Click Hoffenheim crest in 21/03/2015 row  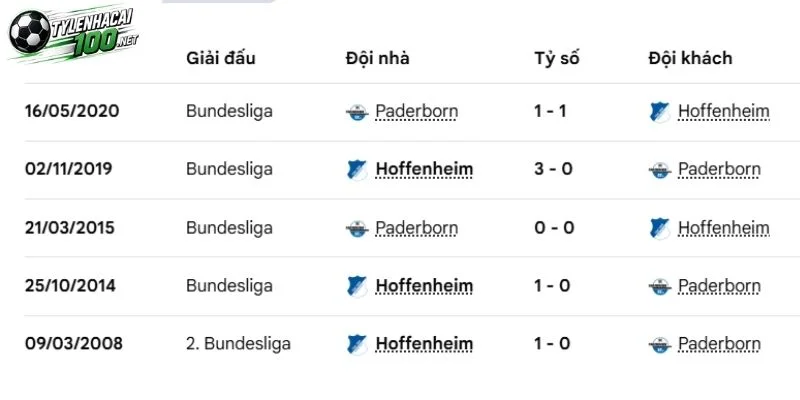[660, 228]
